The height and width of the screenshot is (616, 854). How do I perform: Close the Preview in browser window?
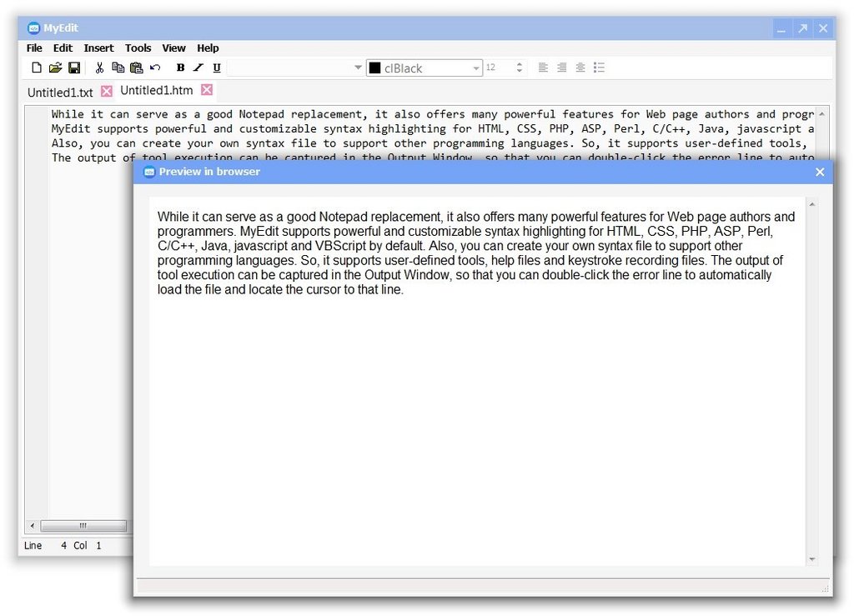821,172
